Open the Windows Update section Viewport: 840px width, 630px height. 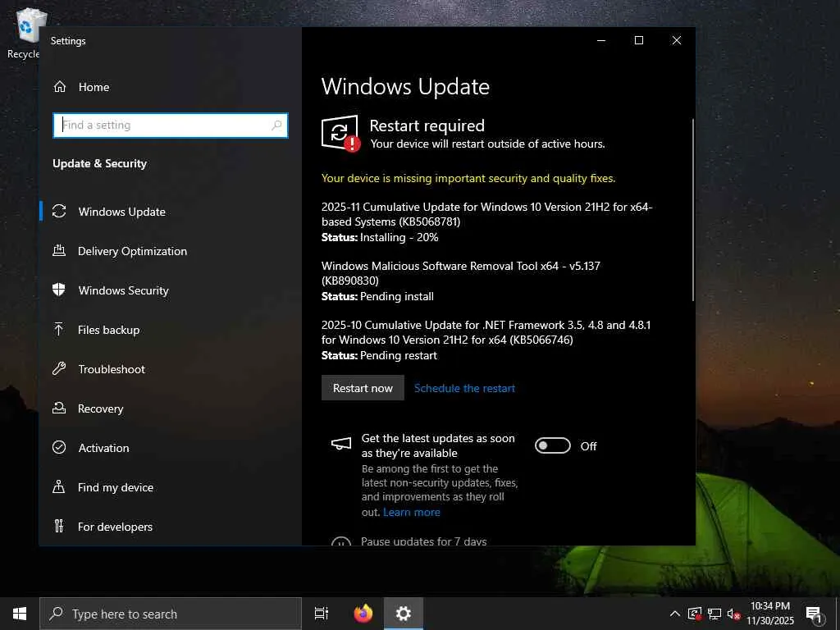pos(171,211)
